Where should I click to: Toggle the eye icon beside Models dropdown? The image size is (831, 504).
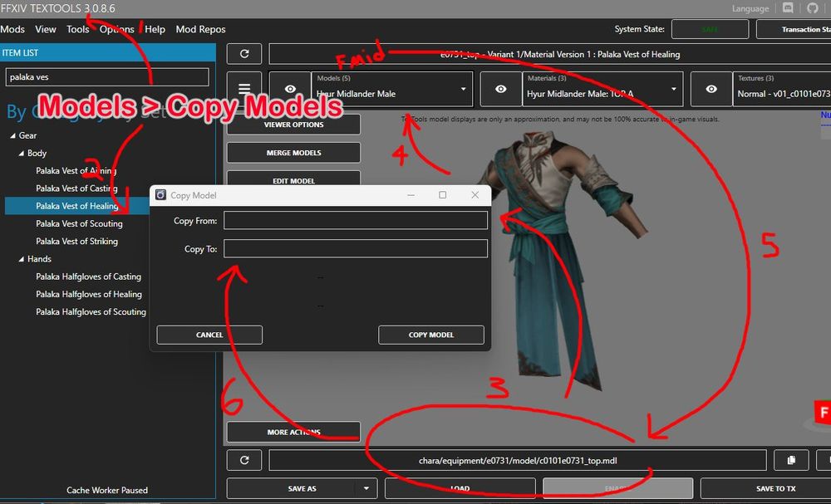(x=290, y=89)
